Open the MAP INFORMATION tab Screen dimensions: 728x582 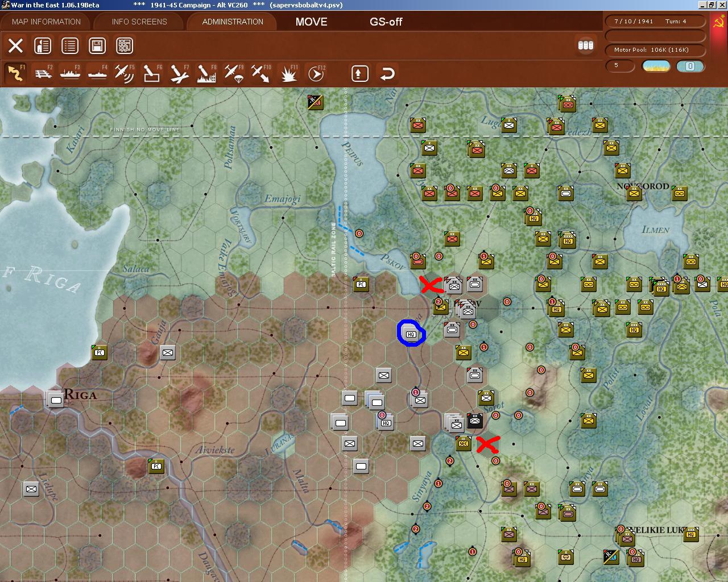46,22
